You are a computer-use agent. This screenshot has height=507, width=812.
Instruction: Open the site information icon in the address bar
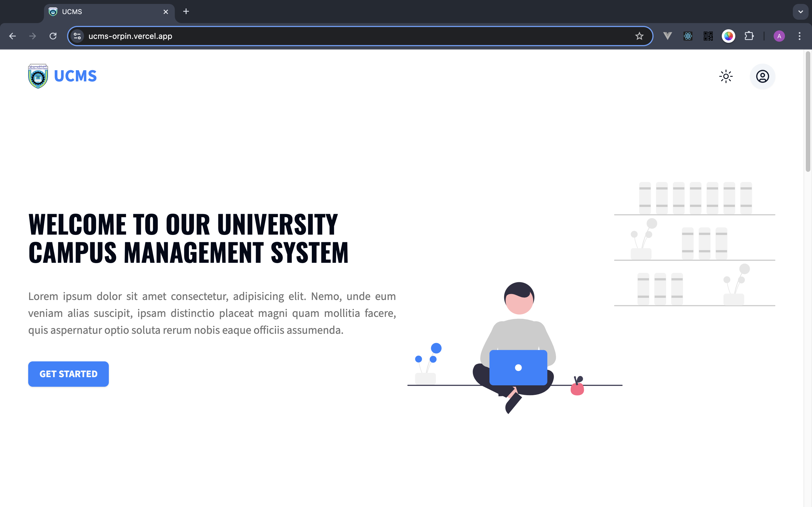pos(78,36)
